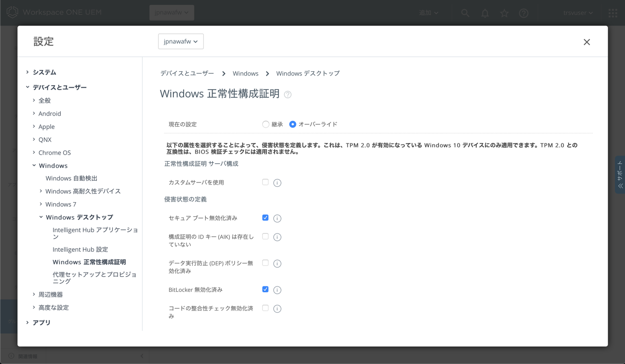Expand the 周辺機器 tree node

click(x=34, y=294)
